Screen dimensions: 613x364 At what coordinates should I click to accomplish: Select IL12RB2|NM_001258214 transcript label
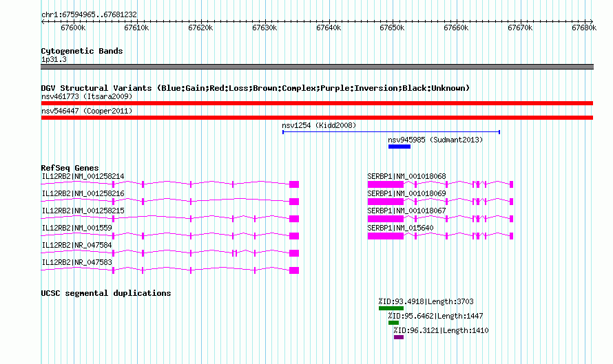point(83,177)
